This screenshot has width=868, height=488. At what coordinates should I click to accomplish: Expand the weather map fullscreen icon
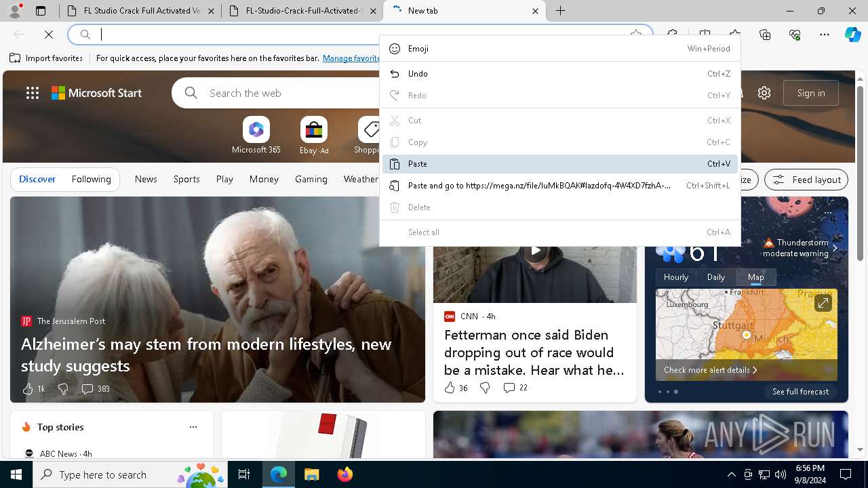[823, 304]
